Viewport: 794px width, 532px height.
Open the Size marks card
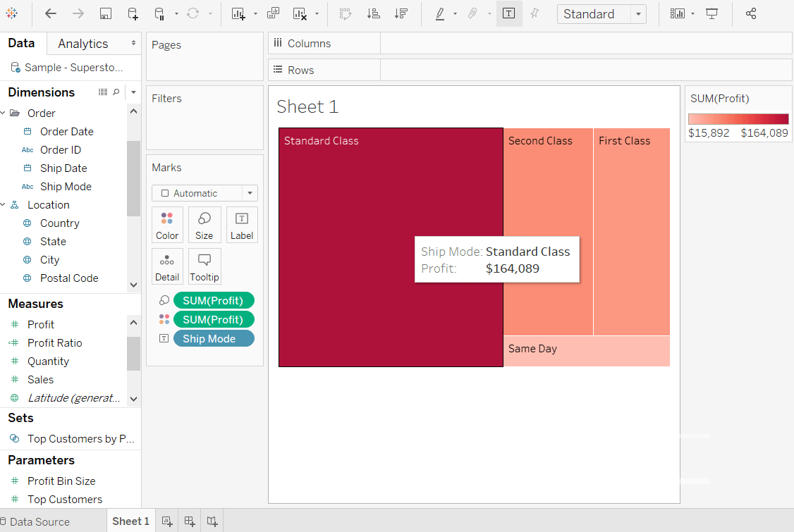coord(204,225)
